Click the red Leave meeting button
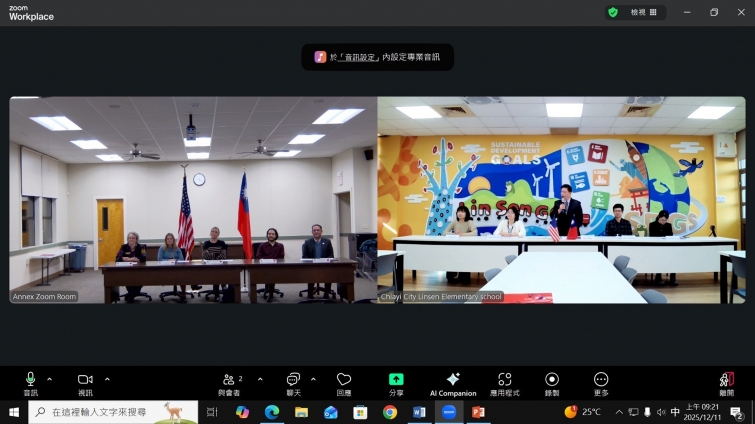The width and height of the screenshot is (755, 424). (x=727, y=380)
